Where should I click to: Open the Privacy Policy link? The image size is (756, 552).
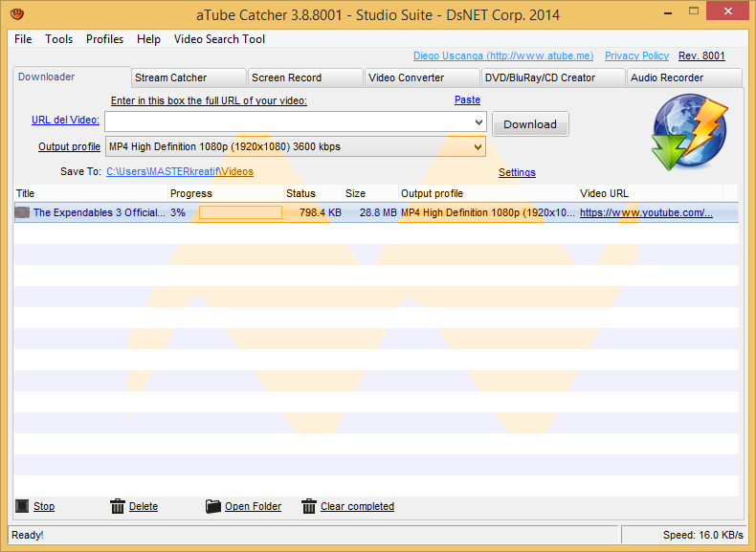pos(636,55)
